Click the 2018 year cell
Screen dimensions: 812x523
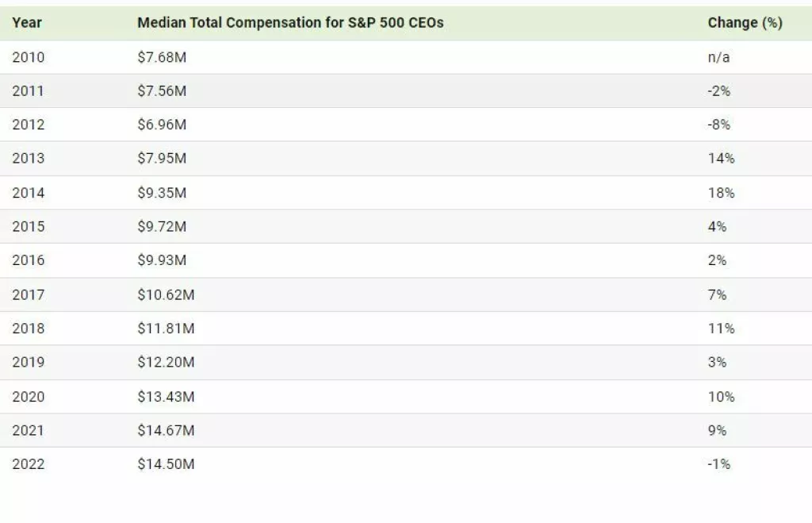click(29, 329)
